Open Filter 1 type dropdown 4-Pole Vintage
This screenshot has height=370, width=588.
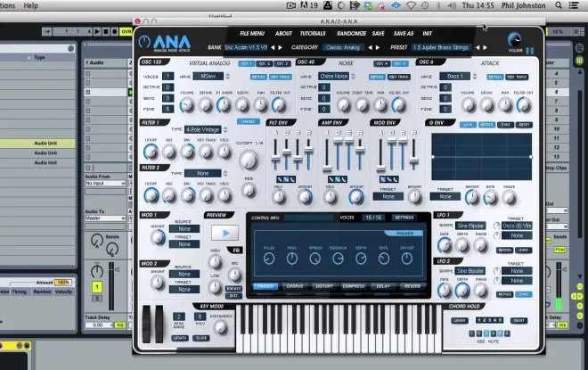[x=203, y=130]
